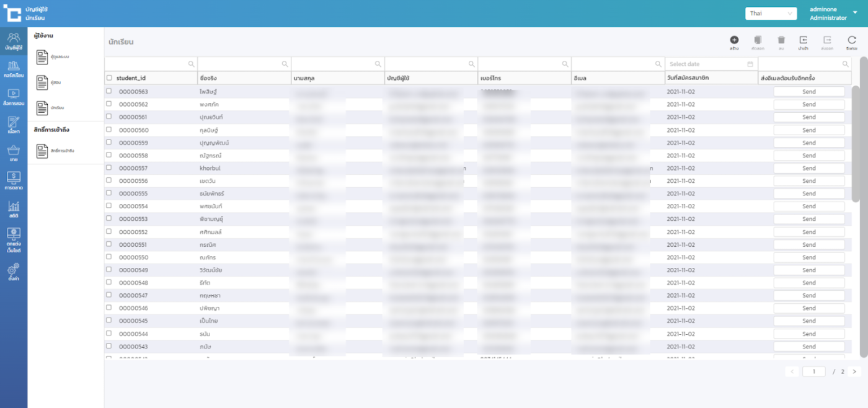Image resolution: width=868 pixels, height=408 pixels.
Task: Select the checkbox for row 00000557
Action: click(x=109, y=167)
